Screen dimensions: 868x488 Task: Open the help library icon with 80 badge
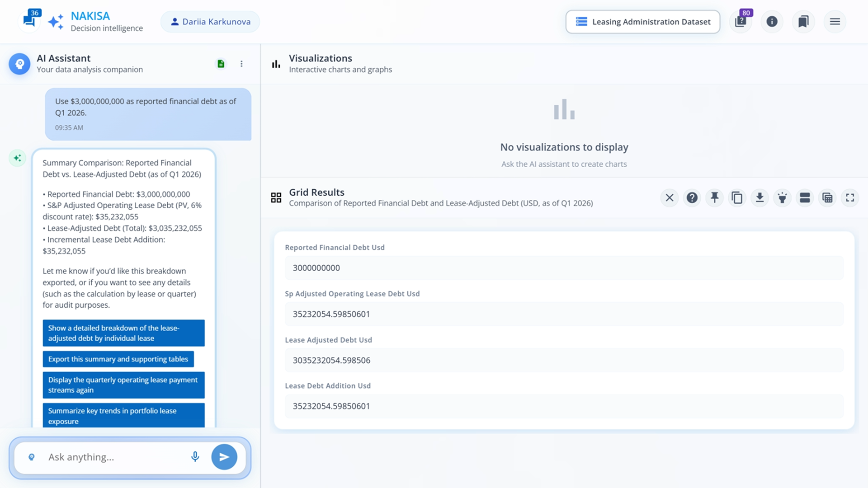741,21
